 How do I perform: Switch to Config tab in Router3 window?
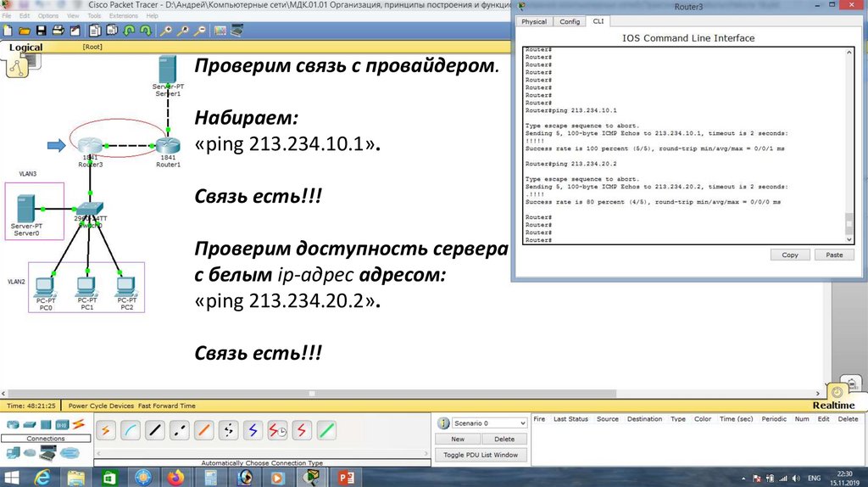570,21
